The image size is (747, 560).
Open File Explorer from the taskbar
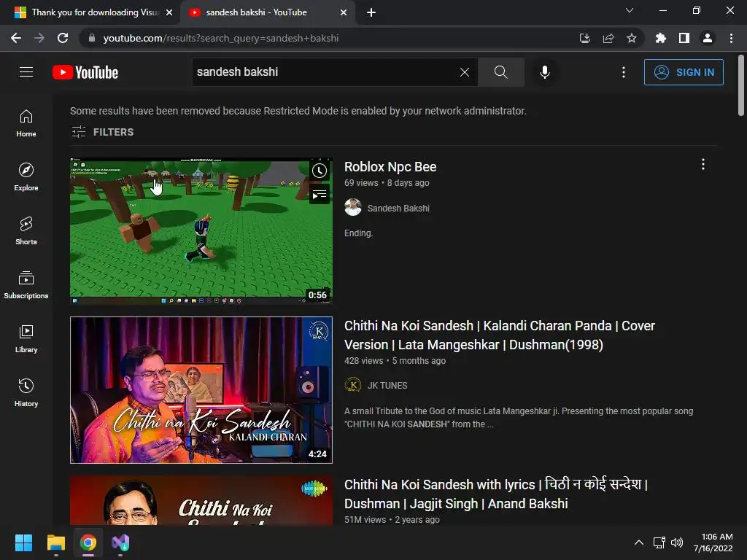click(x=55, y=542)
